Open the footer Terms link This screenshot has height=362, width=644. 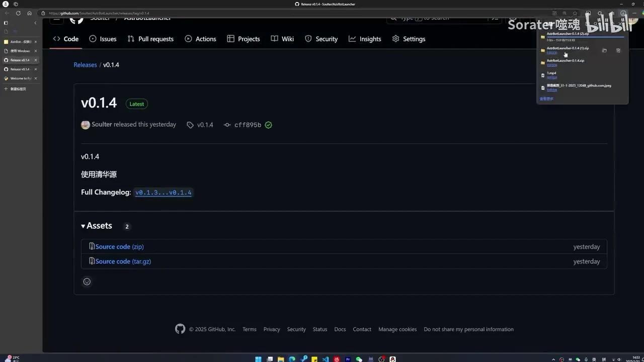(250, 329)
